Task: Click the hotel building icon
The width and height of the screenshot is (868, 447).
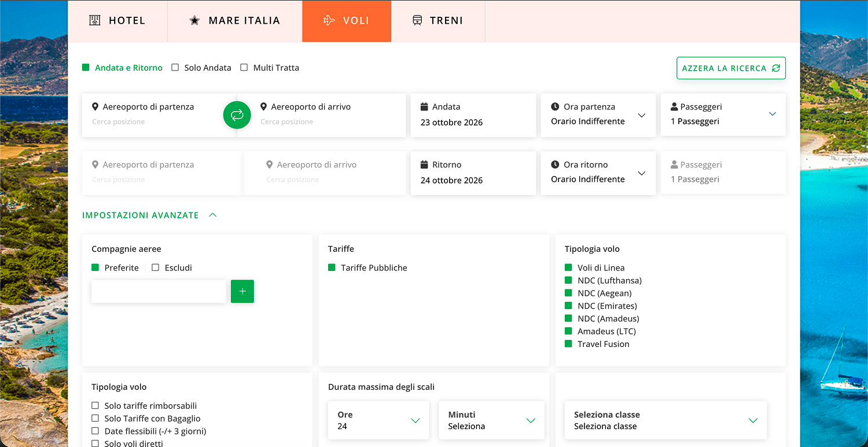Action: pos(95,21)
